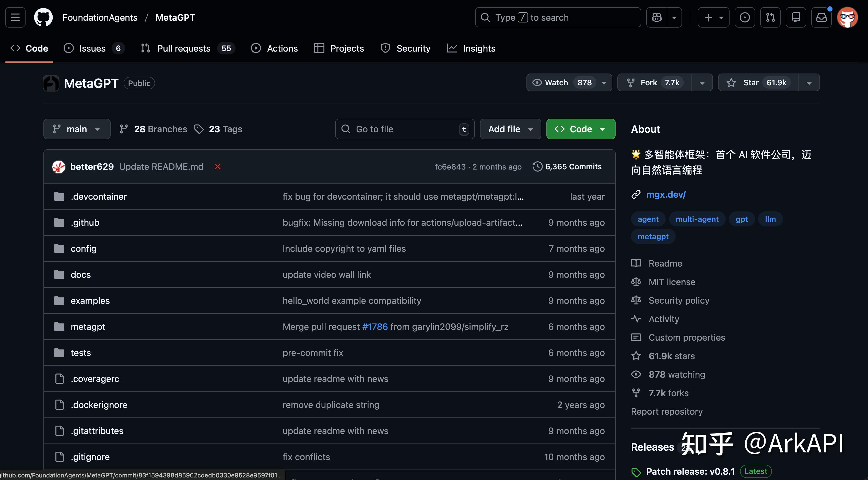
Task: Click the Type / to search field
Action: pyautogui.click(x=558, y=17)
